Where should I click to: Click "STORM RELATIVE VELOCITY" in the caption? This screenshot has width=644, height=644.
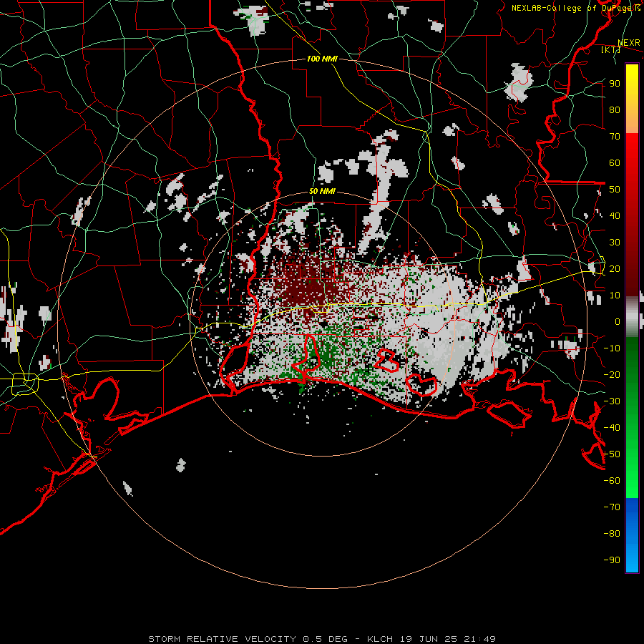coord(222,639)
